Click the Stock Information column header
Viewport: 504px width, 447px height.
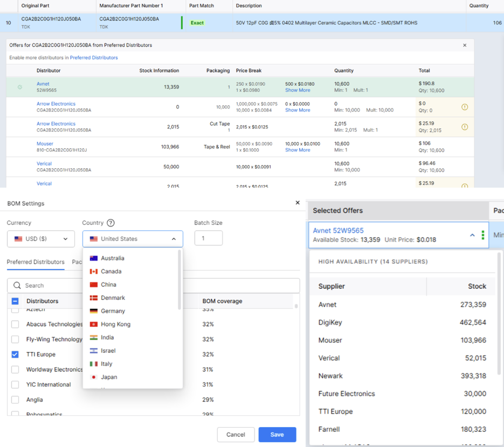[x=159, y=71]
